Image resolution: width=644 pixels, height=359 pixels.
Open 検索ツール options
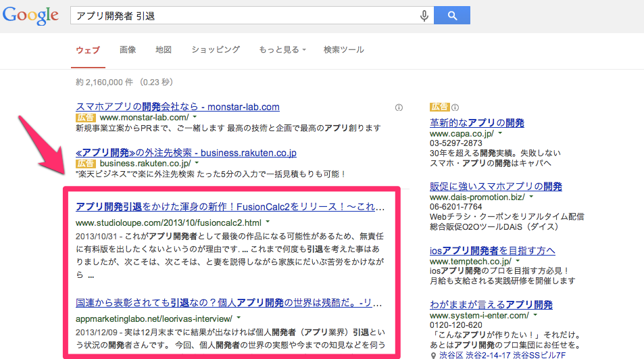click(x=344, y=50)
